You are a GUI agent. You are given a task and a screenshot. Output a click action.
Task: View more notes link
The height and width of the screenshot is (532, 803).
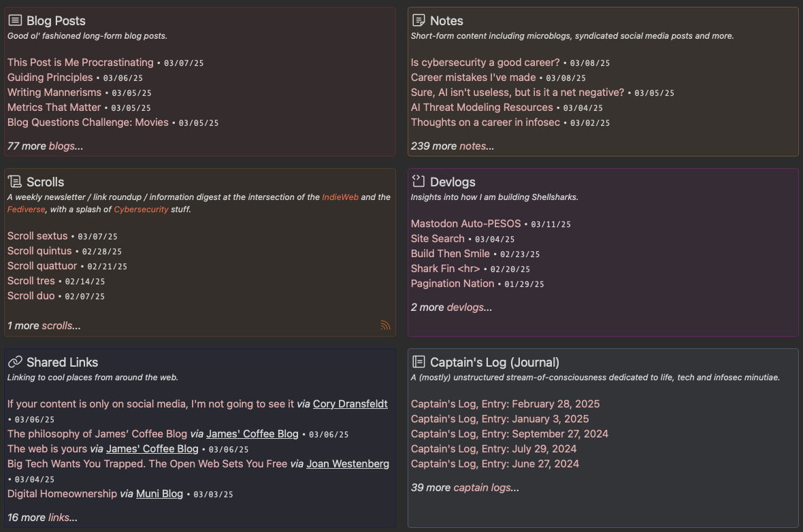point(473,146)
